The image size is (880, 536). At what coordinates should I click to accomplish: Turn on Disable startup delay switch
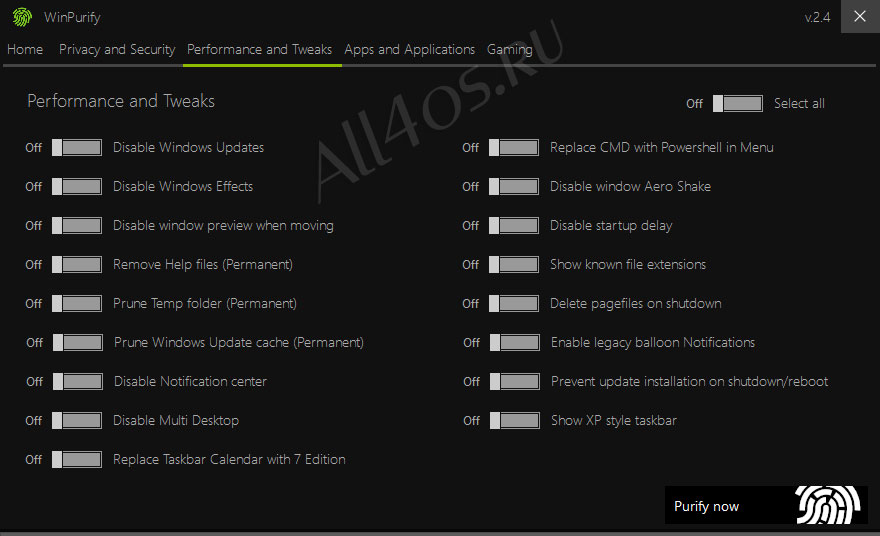click(x=514, y=226)
